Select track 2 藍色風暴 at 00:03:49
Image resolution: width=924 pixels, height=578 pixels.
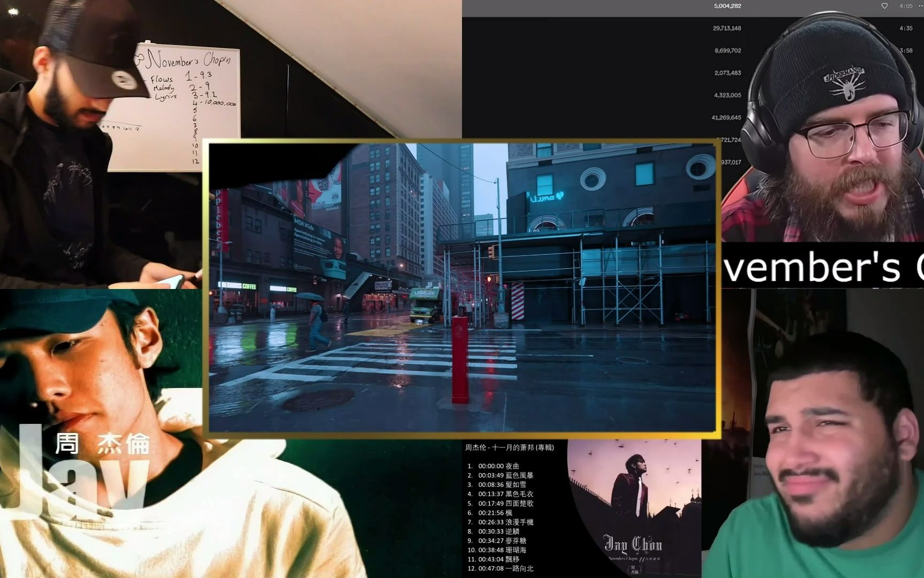pos(500,475)
